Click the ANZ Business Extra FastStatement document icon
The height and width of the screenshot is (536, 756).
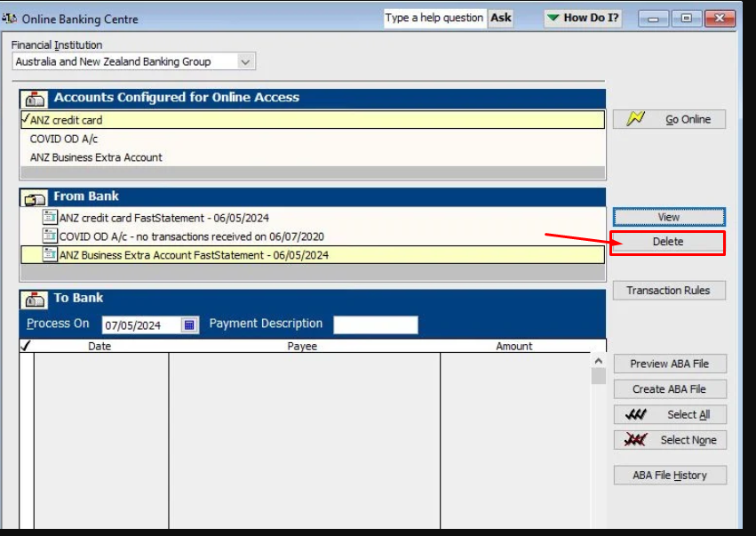coord(49,254)
